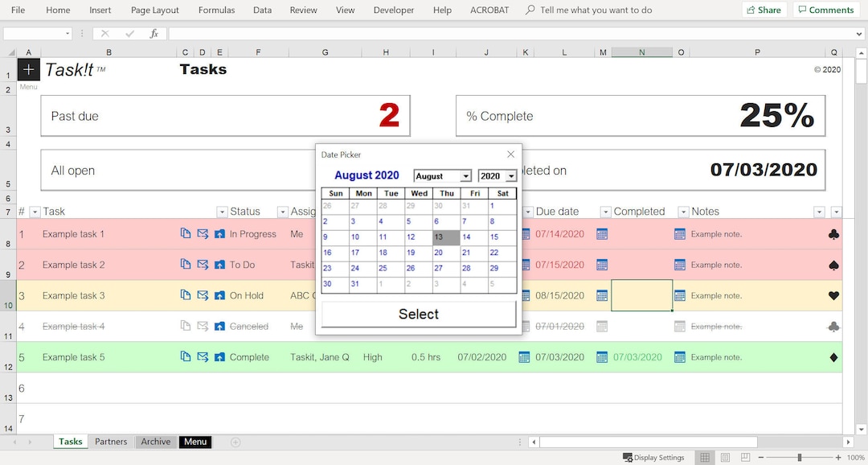Open calendar icon left of green 07/03/2020 completed date

coord(602,357)
